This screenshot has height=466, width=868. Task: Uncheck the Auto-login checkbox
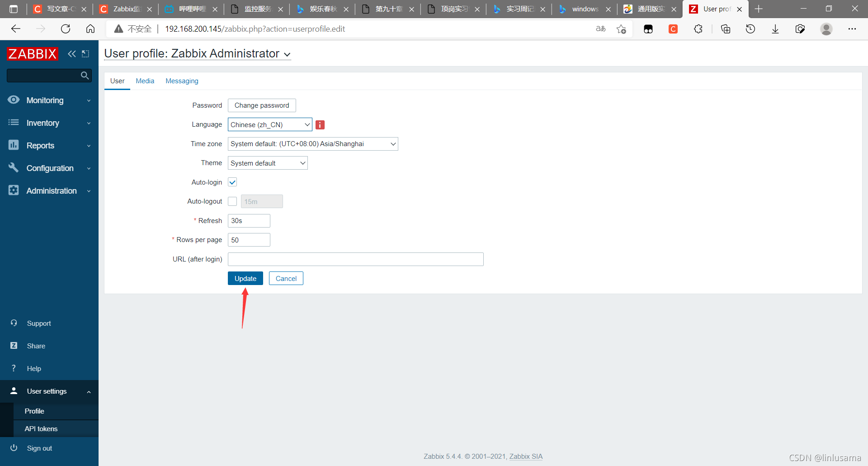(232, 182)
